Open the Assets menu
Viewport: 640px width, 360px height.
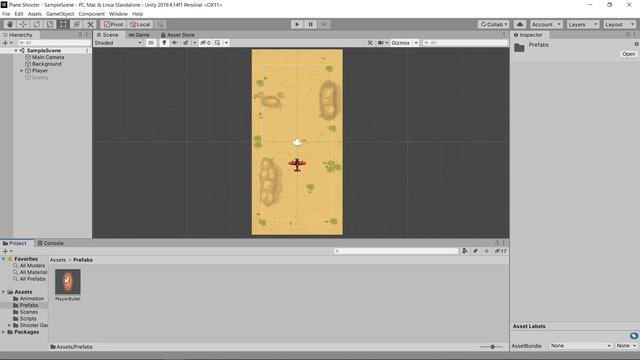tap(35, 14)
